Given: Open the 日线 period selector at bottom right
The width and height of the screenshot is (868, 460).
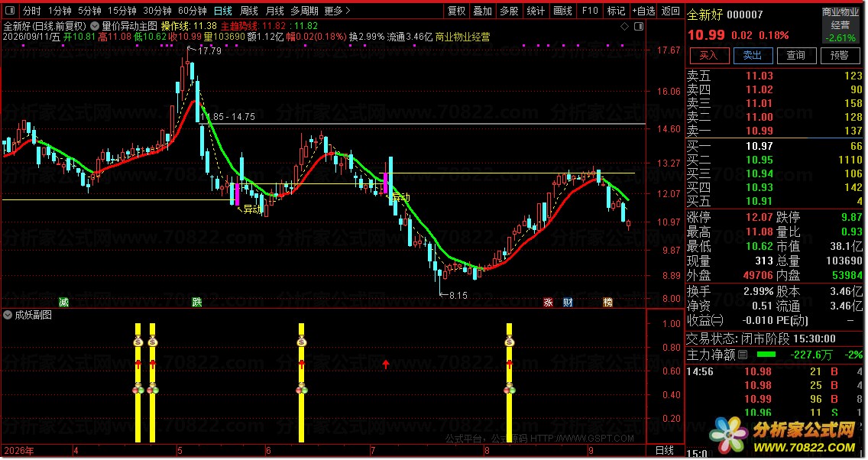Looking at the screenshot, I should coord(664,451).
